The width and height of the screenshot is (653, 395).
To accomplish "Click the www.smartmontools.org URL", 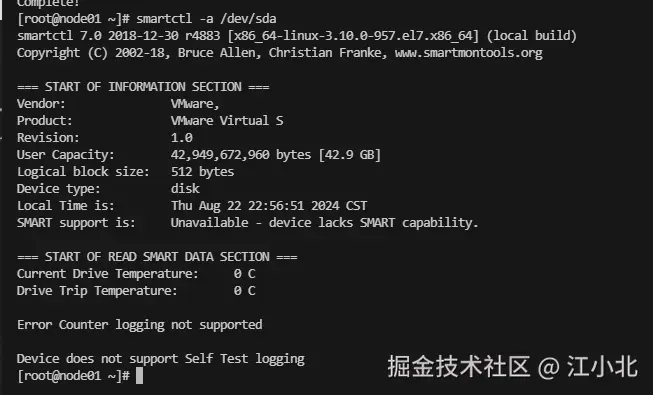I will point(469,53).
